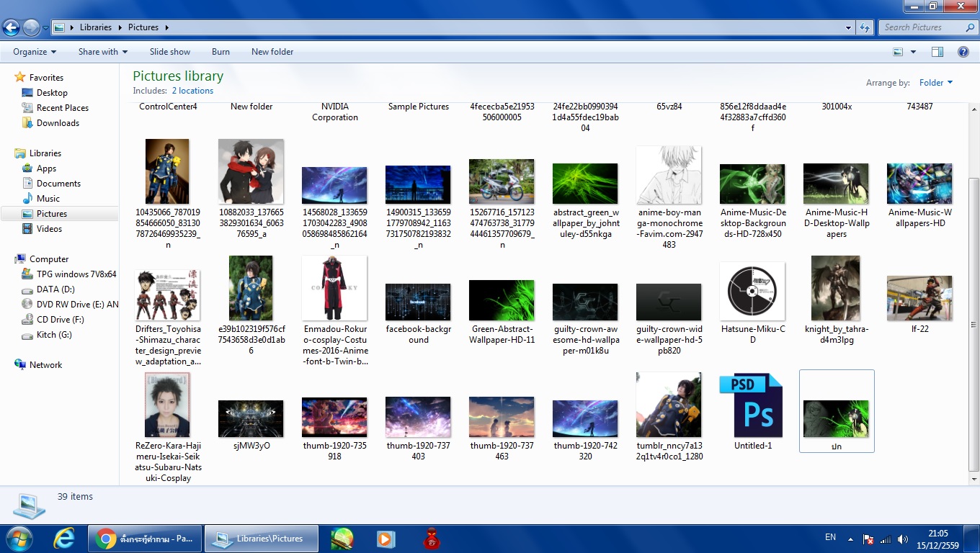The height and width of the screenshot is (553, 980).
Task: Open the Share with dropdown menu
Action: point(103,52)
